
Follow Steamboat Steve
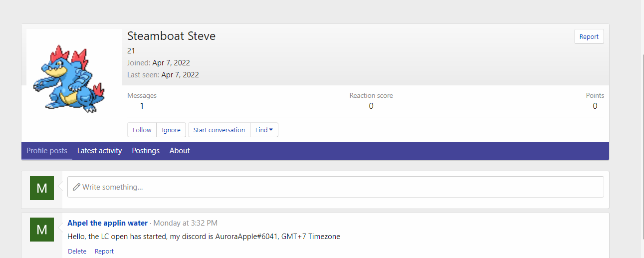[x=142, y=130]
